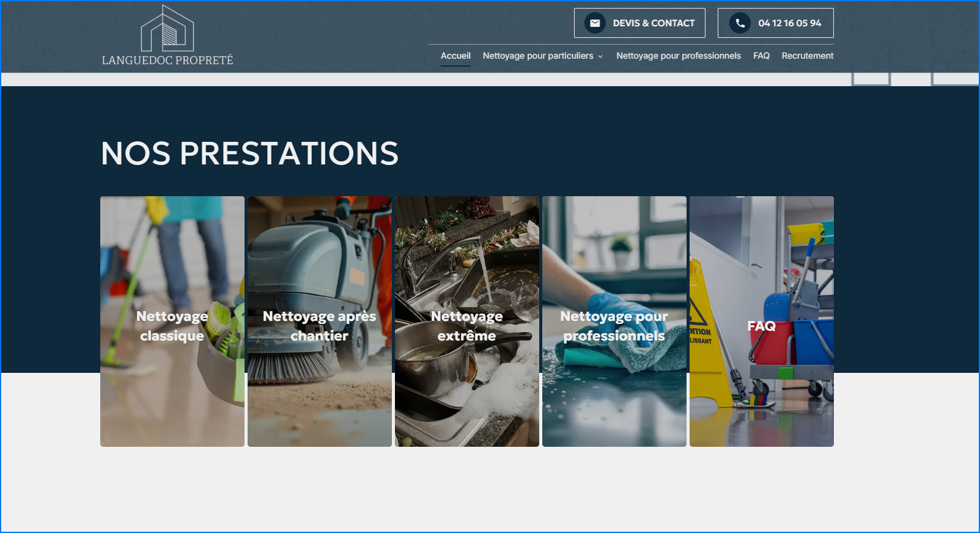This screenshot has height=533, width=980.
Task: Click the Languedoc Propreté brand text
Action: [x=168, y=61]
